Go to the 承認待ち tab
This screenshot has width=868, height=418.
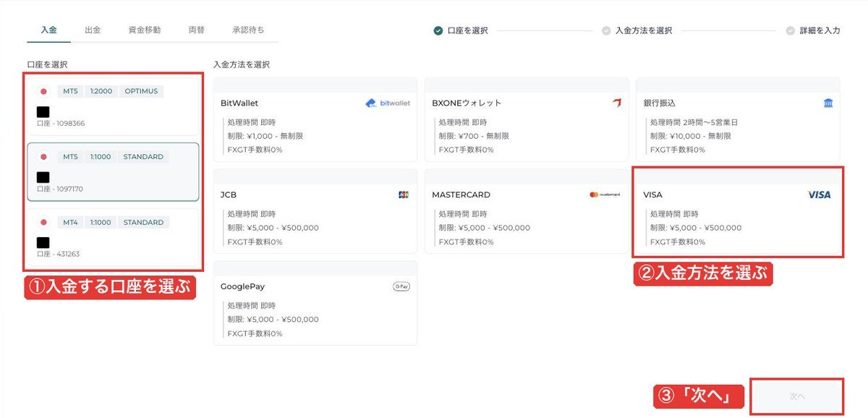tap(248, 30)
